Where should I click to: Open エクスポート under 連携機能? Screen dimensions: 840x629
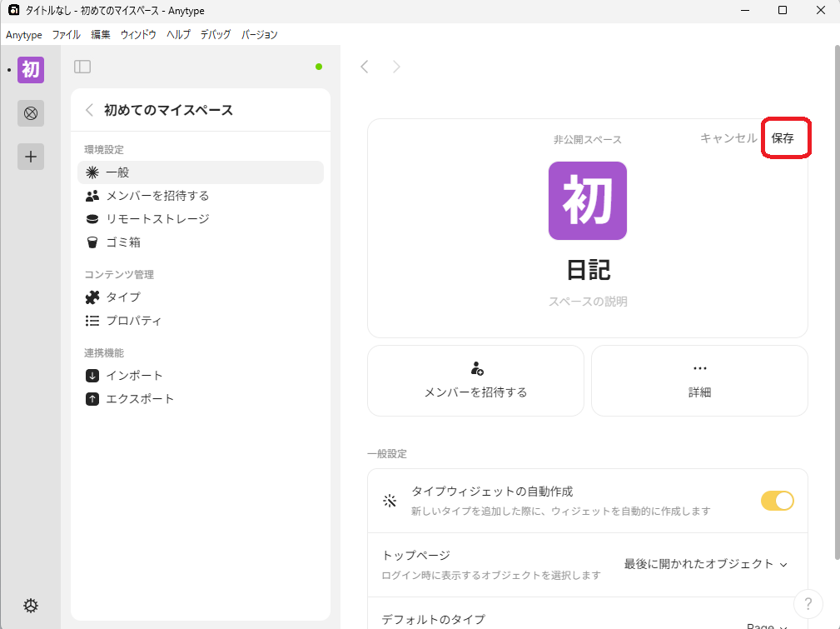pos(201,399)
